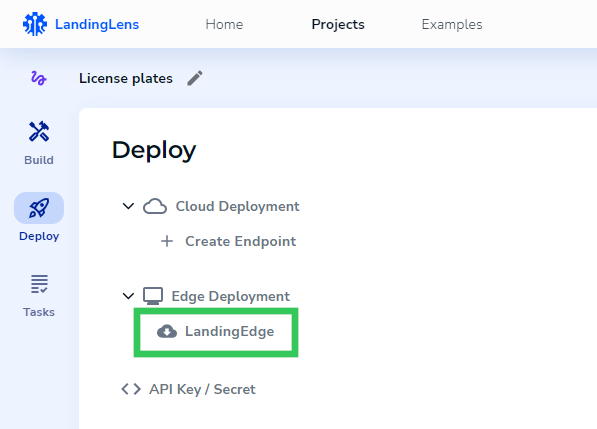Click the Deploy label under the rocket
The width and height of the screenshot is (597, 429).
tap(39, 236)
